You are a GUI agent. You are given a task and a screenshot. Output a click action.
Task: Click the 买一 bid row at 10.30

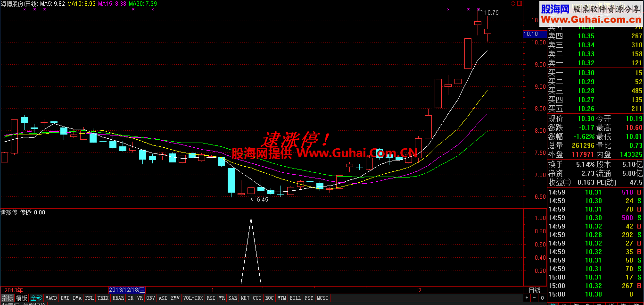[x=595, y=73]
